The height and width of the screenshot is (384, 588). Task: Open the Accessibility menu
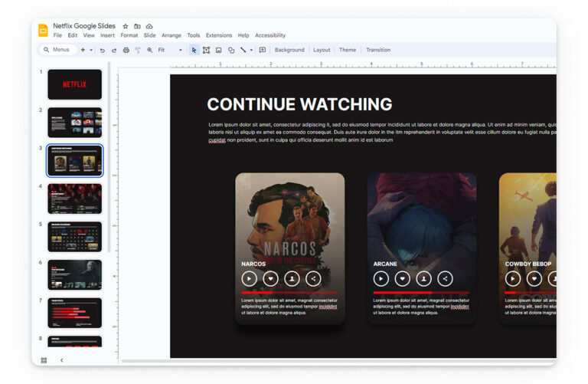point(270,35)
